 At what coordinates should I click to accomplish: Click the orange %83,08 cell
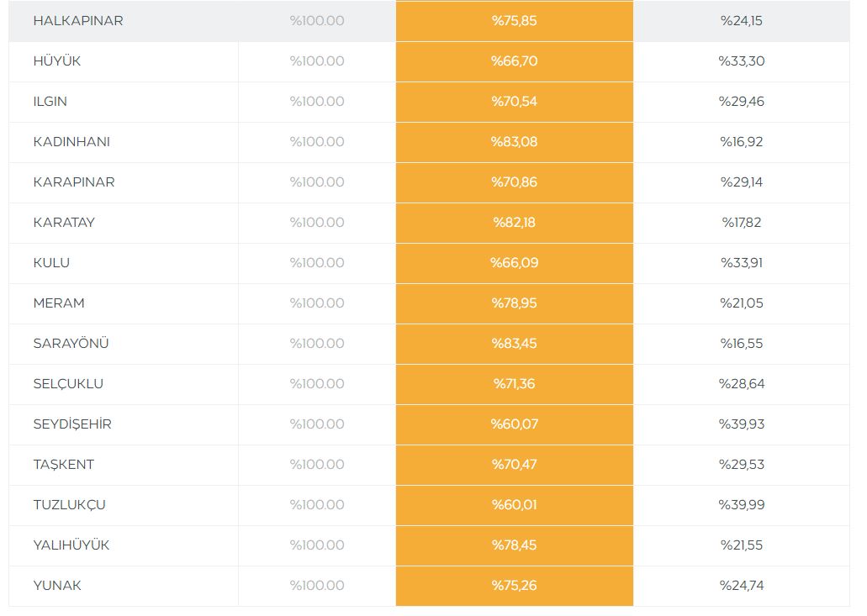click(514, 142)
